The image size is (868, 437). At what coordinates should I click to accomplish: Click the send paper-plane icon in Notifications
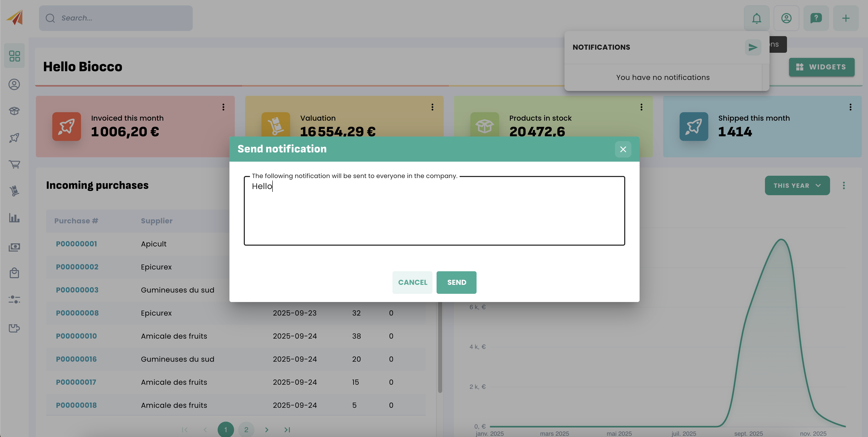click(x=753, y=47)
